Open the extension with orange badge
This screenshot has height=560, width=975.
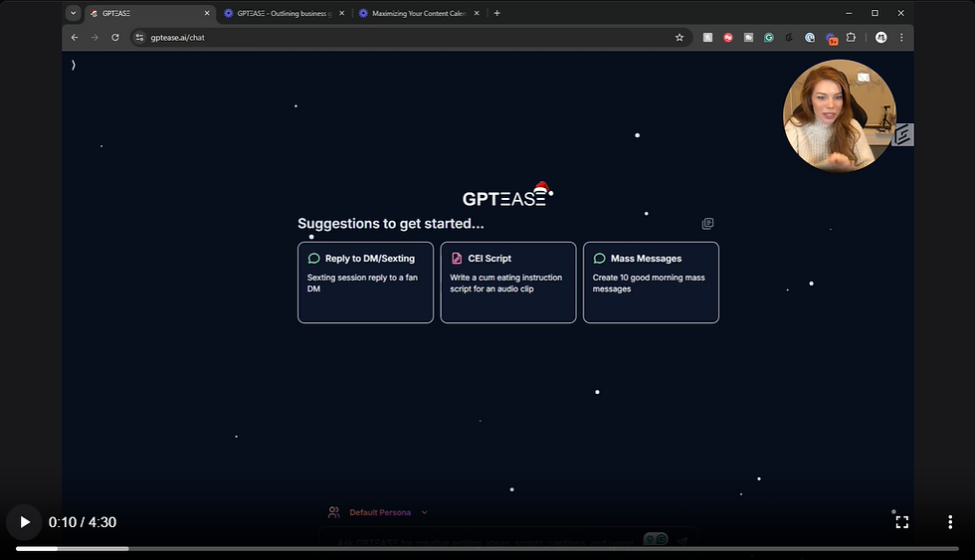(831, 39)
